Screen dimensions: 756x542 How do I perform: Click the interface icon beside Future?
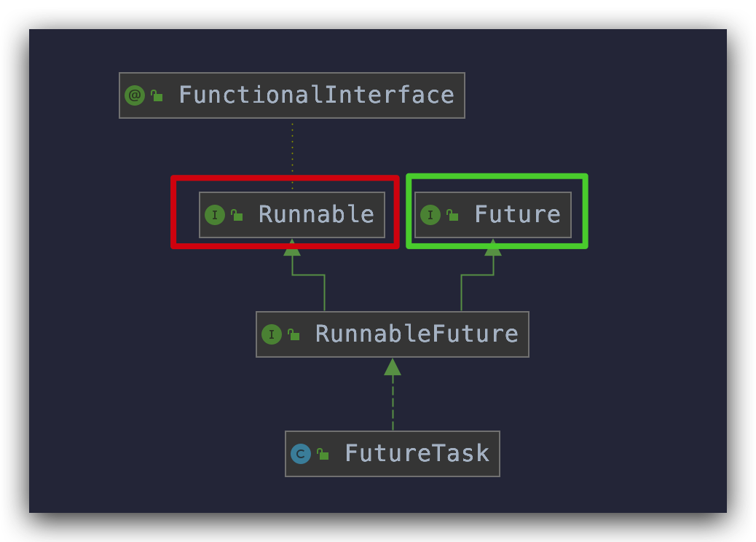tap(430, 215)
